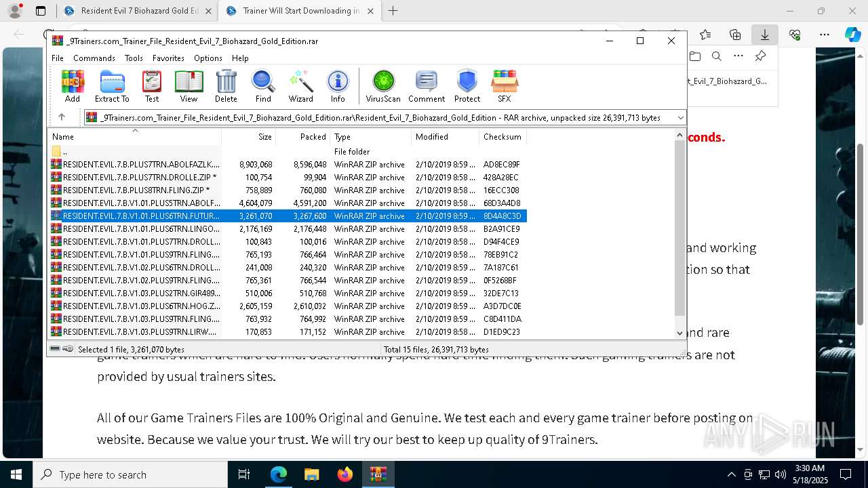This screenshot has width=868, height=488.
Task: Open File Explorer from the taskbar
Action: [312, 474]
